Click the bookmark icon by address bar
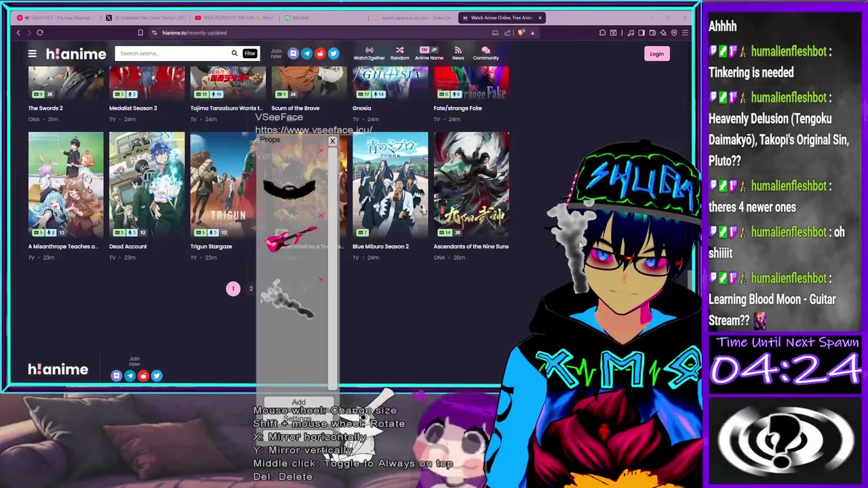 (140, 33)
